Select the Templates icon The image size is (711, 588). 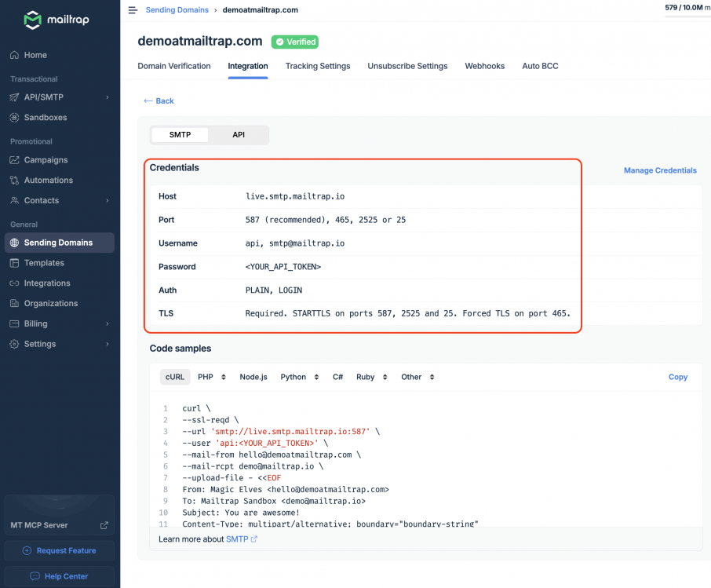coord(14,263)
